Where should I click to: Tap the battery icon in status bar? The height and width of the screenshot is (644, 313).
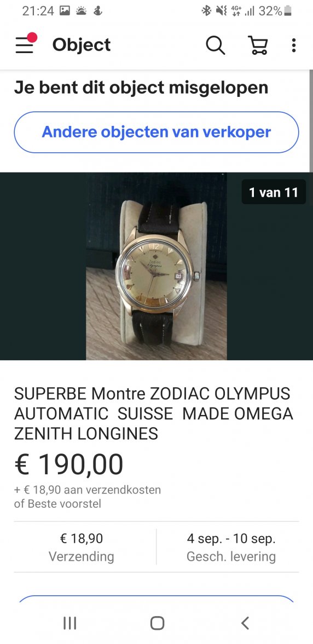(x=288, y=11)
